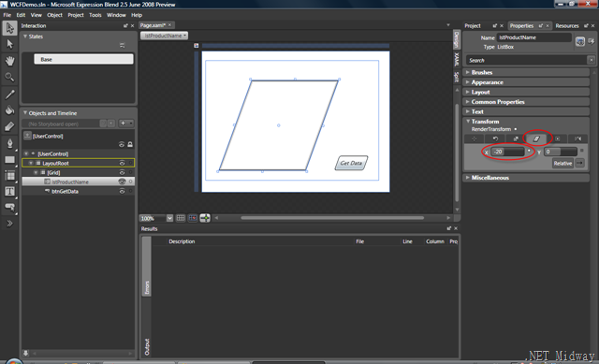Click the Relative button

[562, 163]
